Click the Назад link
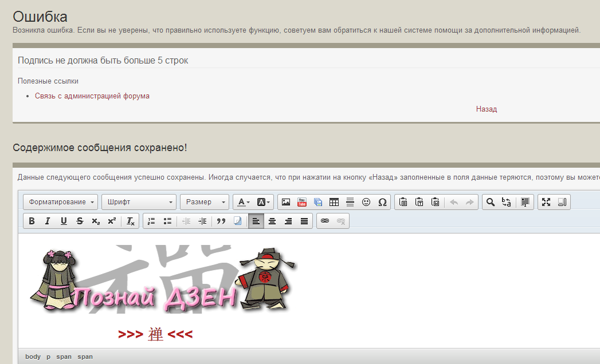This screenshot has width=600, height=364. pyautogui.click(x=487, y=109)
